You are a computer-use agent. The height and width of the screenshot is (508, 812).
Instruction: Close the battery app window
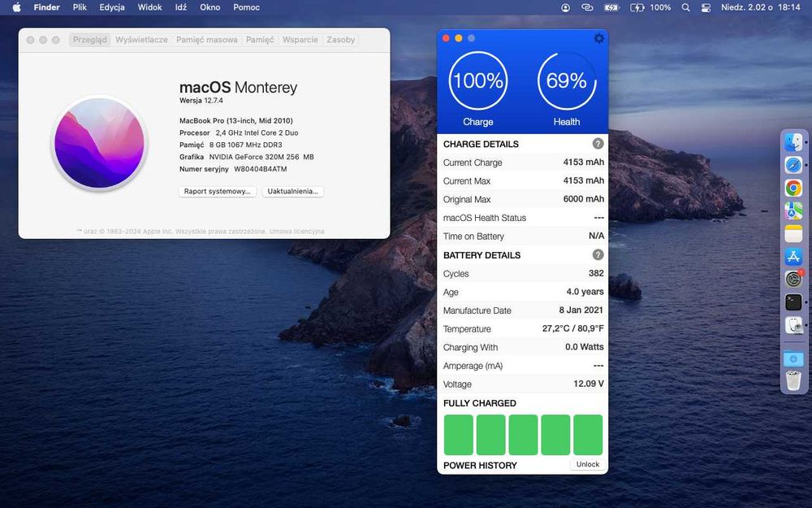point(446,38)
